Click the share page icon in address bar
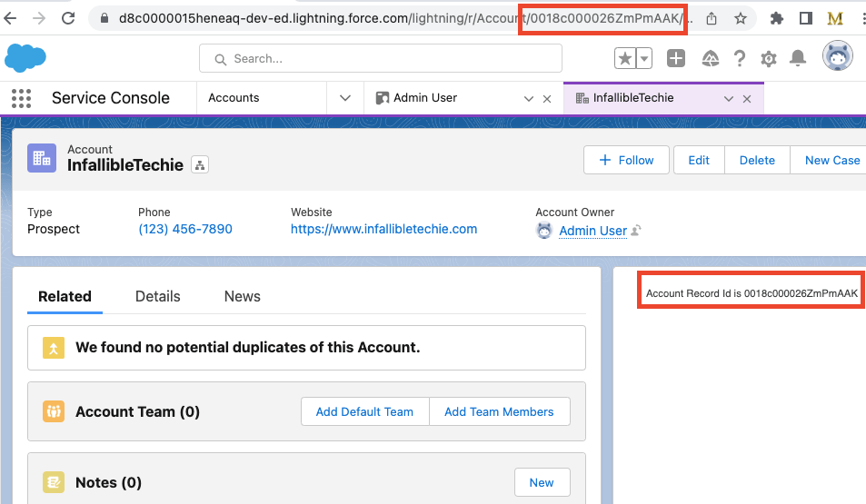 point(712,19)
